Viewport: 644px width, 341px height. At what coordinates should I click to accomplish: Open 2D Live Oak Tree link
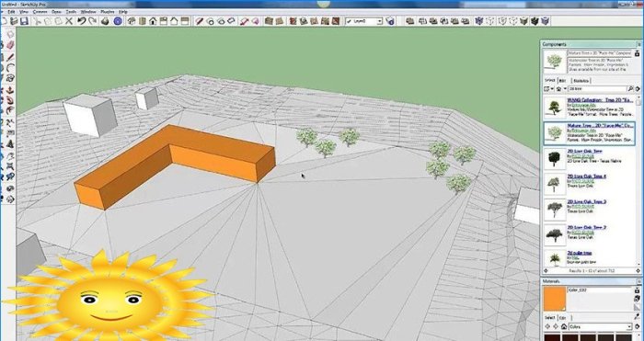point(584,151)
